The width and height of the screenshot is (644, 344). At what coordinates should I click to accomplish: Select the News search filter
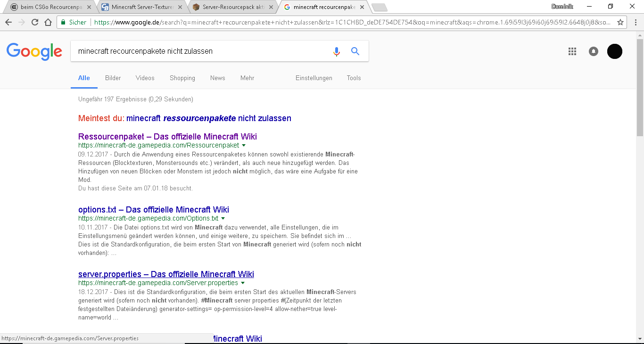point(218,78)
